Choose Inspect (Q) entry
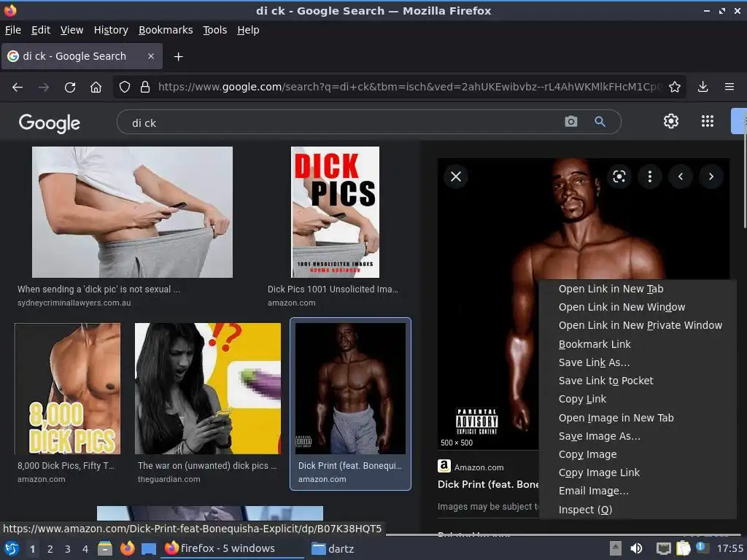 tap(638, 510)
